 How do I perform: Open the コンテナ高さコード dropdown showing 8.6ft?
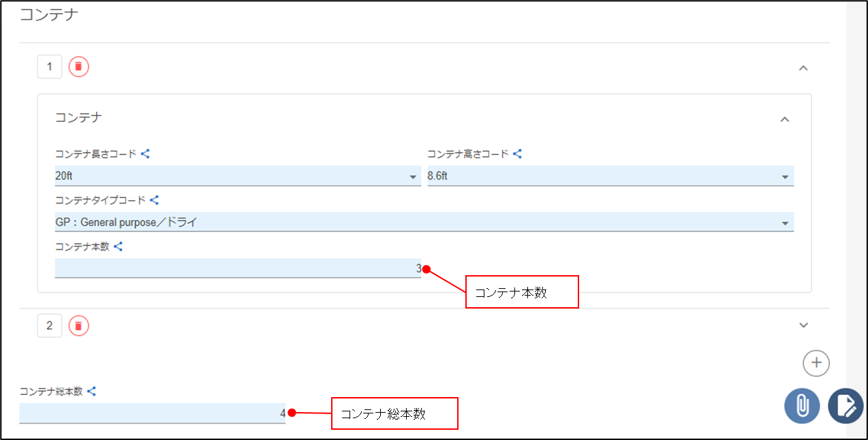[x=610, y=176]
